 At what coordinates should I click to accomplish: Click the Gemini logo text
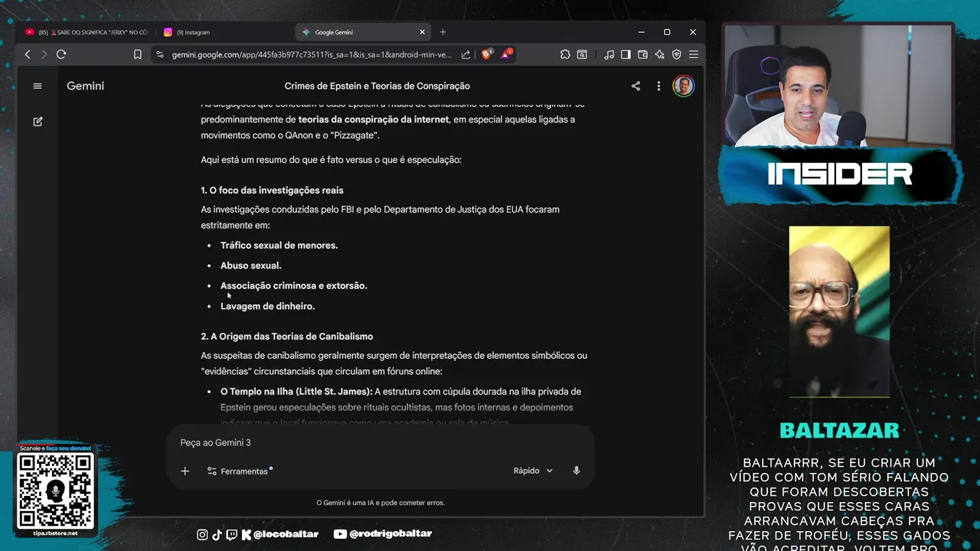pyautogui.click(x=85, y=86)
